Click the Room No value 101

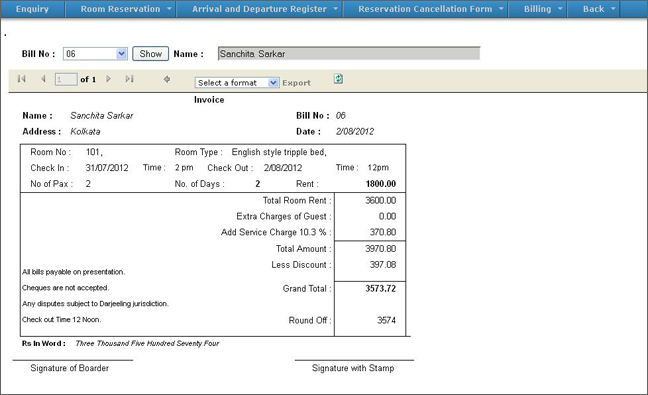(94, 152)
